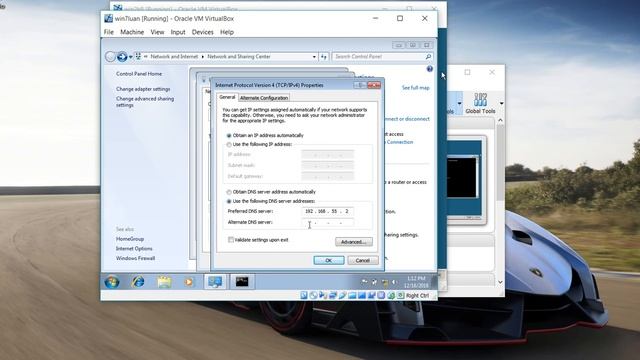Screen dimensions: 640x360
Task: Switch to Command Prompt taskbar button
Action: point(242,282)
